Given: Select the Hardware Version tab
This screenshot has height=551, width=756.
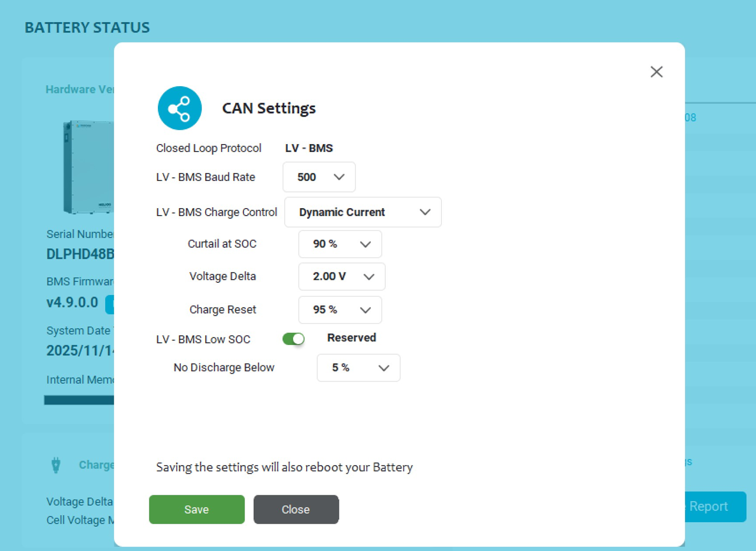Looking at the screenshot, I should 79,89.
